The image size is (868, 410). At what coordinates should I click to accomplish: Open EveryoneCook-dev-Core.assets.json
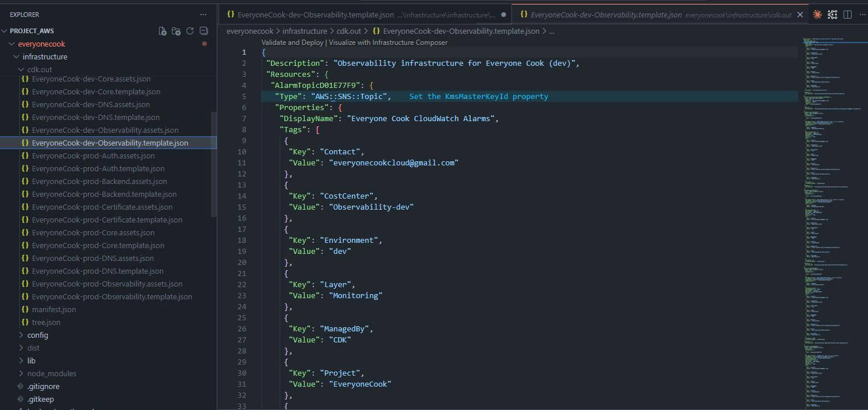pos(91,79)
